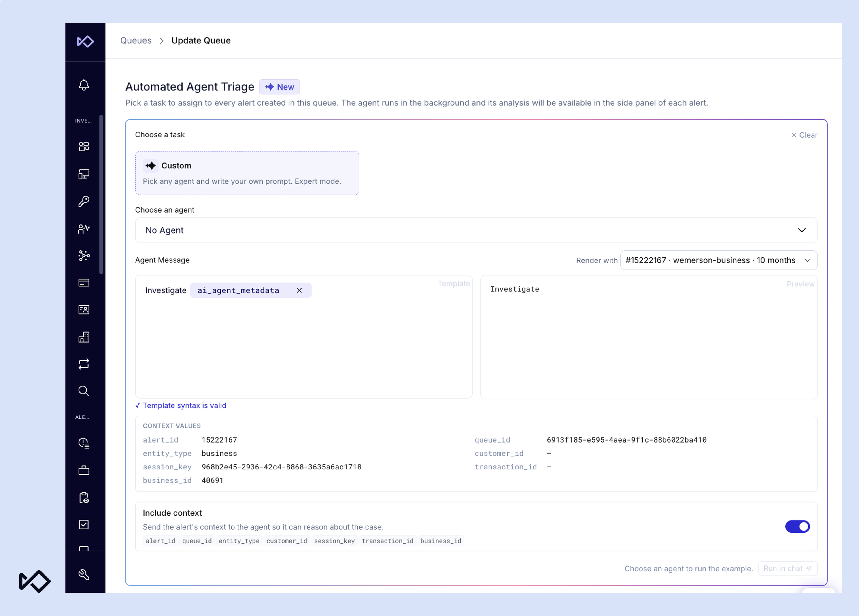
Task: Click the repeat arrows transfers icon
Action: [84, 364]
